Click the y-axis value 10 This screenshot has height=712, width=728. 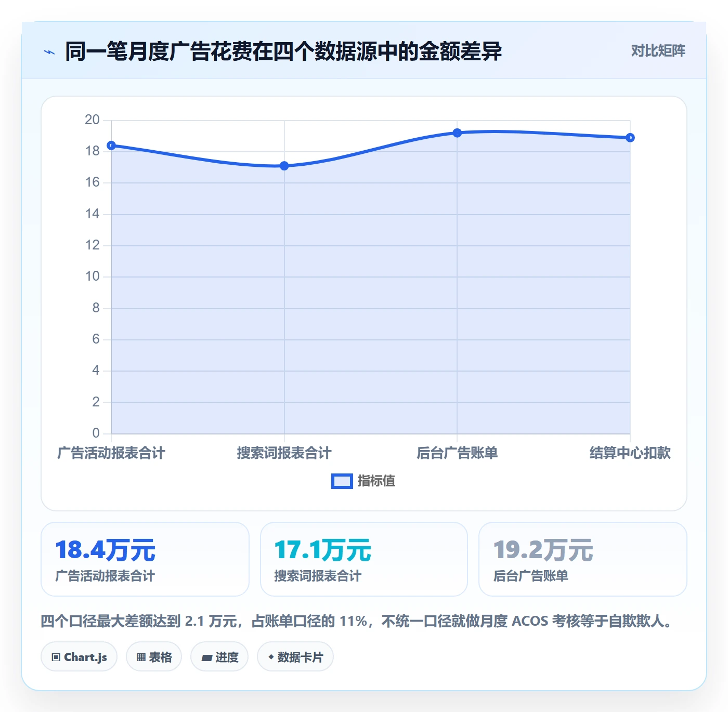point(92,276)
